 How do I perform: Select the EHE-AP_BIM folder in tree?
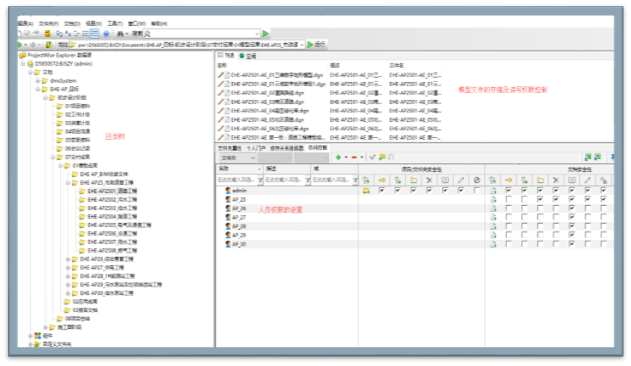pos(104,174)
